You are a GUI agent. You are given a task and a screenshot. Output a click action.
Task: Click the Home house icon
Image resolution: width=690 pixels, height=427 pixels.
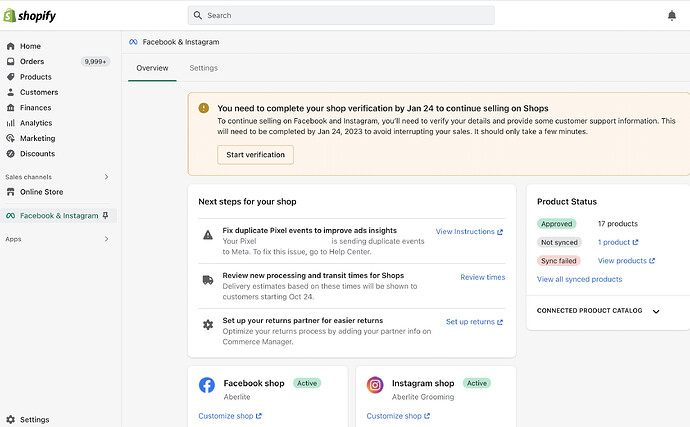click(x=11, y=46)
